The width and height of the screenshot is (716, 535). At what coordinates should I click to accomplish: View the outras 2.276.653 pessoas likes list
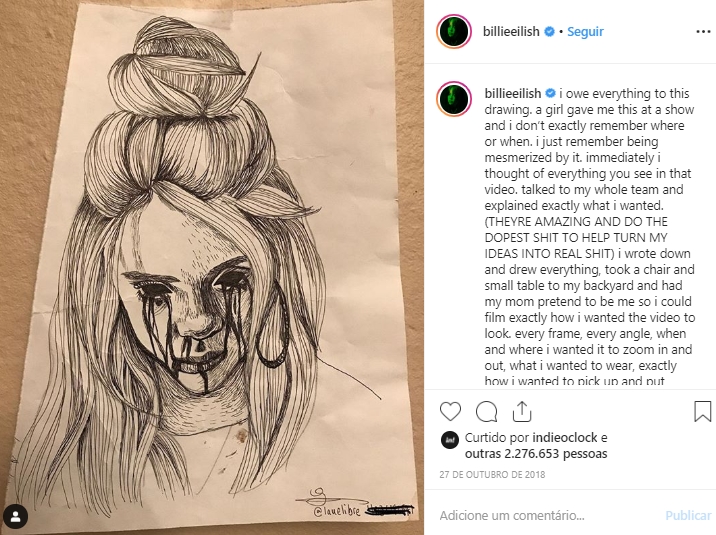click(536, 454)
